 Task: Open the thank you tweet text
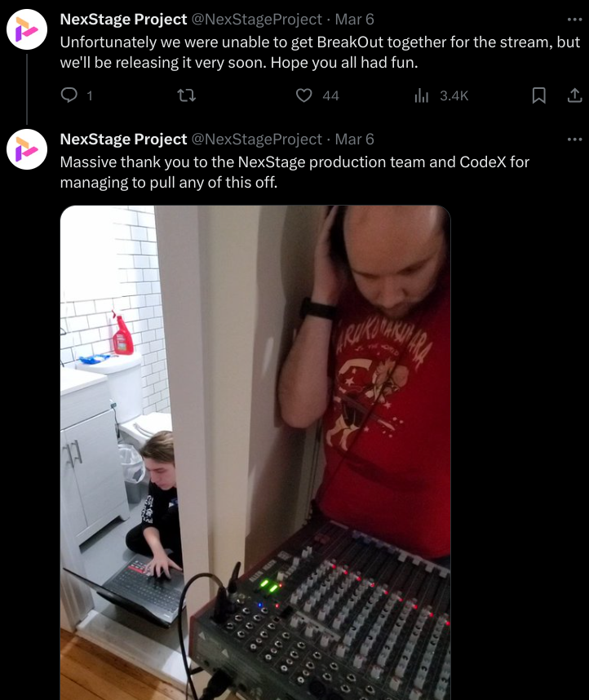click(294, 172)
